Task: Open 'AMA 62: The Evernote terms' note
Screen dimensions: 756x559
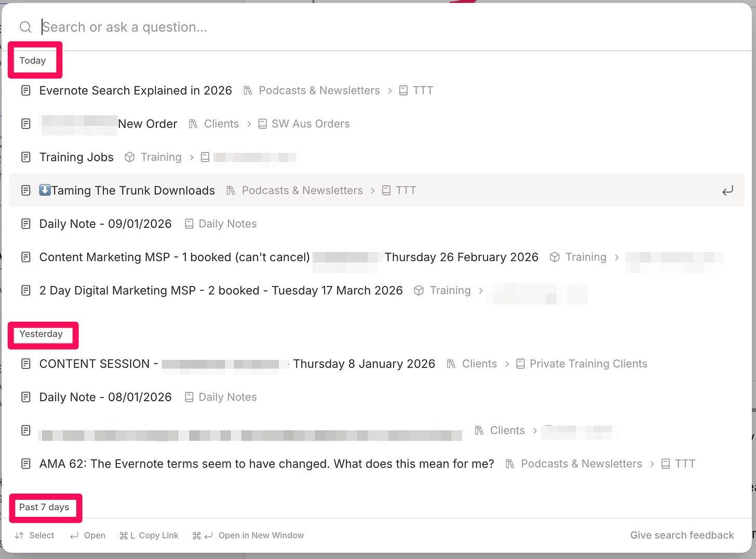Action: click(266, 463)
